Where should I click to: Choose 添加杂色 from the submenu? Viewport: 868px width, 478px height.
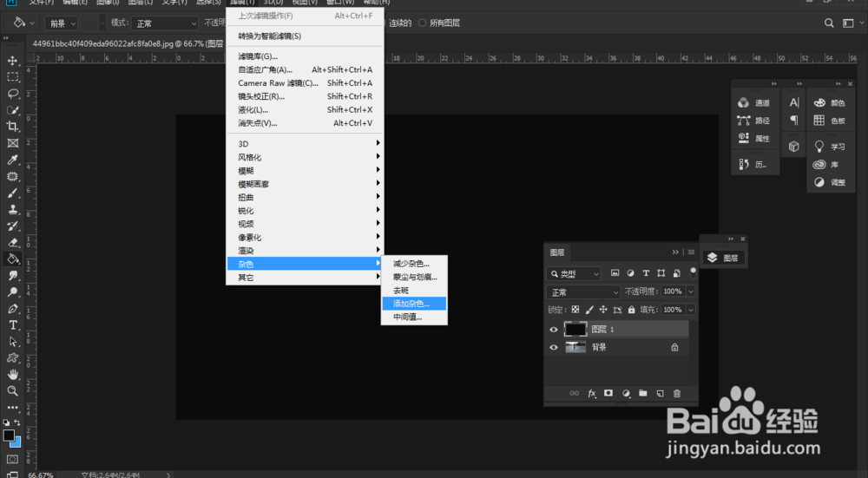click(x=414, y=304)
